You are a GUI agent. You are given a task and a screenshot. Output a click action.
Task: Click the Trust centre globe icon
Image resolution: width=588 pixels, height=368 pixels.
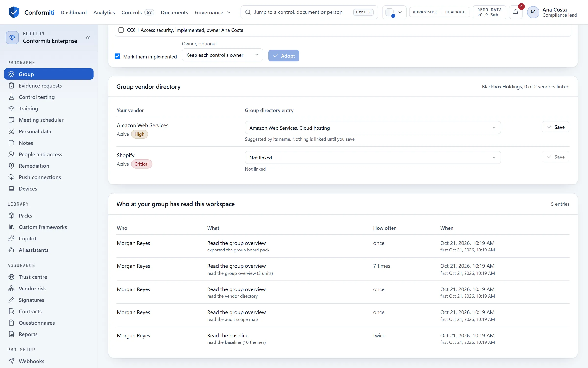12,277
